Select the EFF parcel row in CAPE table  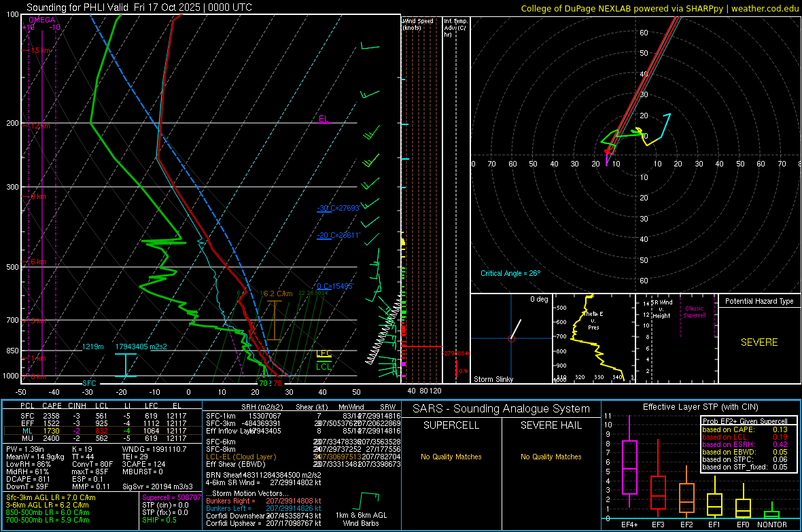coord(103,423)
